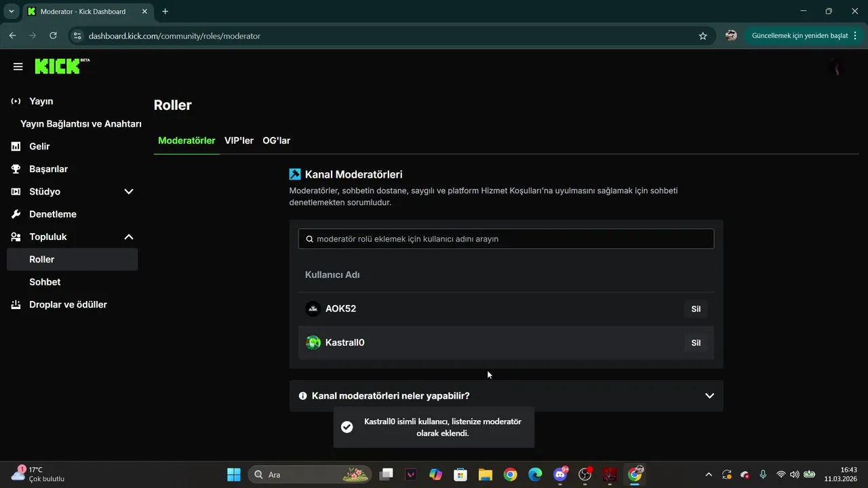Click the Droplar ve ödüller icon
Image resolution: width=868 pixels, height=488 pixels.
16,304
